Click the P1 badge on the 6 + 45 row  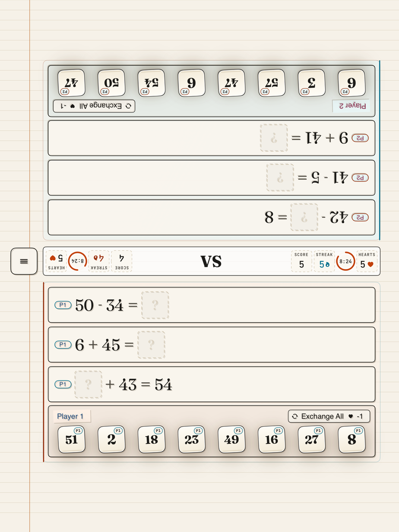pos(63,345)
